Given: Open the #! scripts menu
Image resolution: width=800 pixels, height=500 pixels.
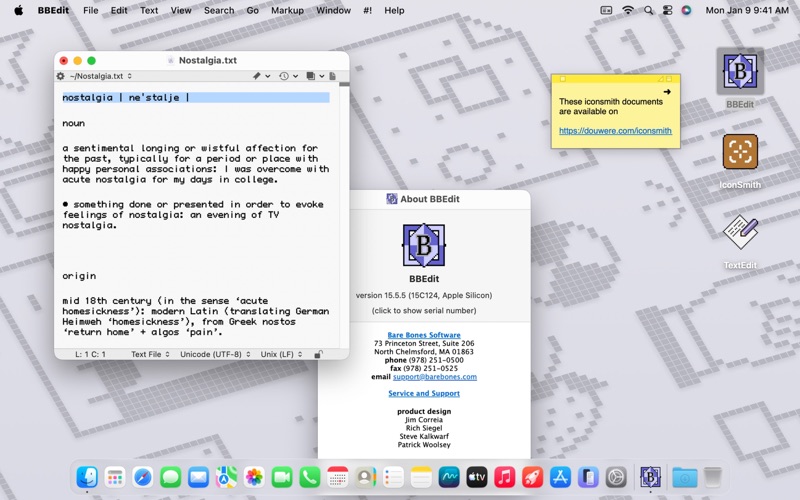Looking at the screenshot, I should [367, 10].
